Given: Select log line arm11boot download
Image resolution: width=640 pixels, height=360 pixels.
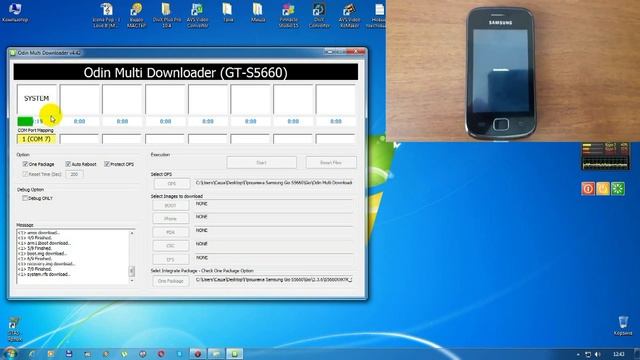Looking at the screenshot, I should [44, 243].
